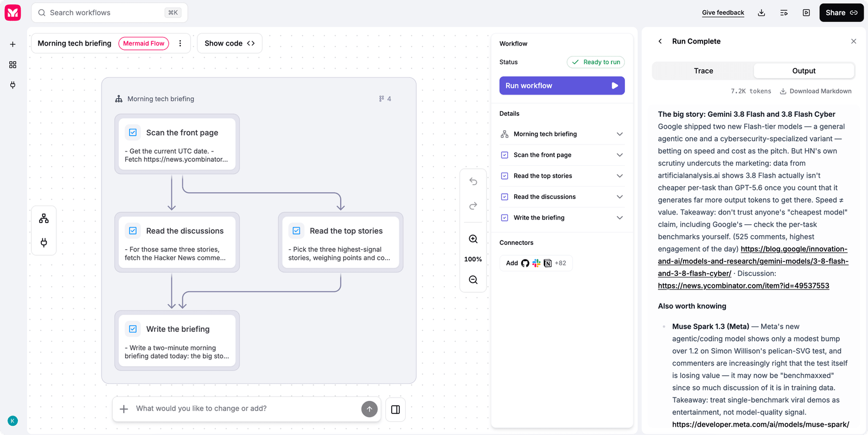Switch to the Trace tab
The width and height of the screenshot is (868, 435).
click(x=703, y=71)
